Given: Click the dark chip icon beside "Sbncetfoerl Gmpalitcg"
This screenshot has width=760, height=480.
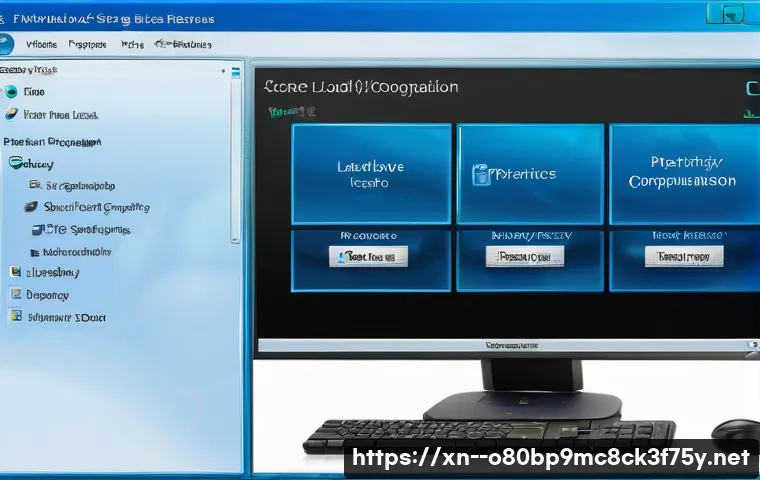Looking at the screenshot, I should (31, 207).
